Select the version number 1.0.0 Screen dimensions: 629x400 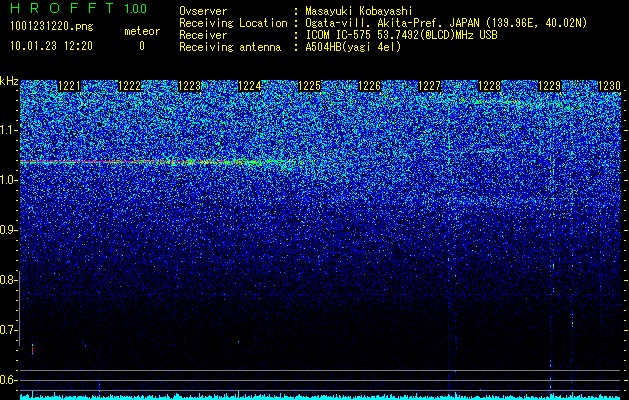[x=136, y=8]
